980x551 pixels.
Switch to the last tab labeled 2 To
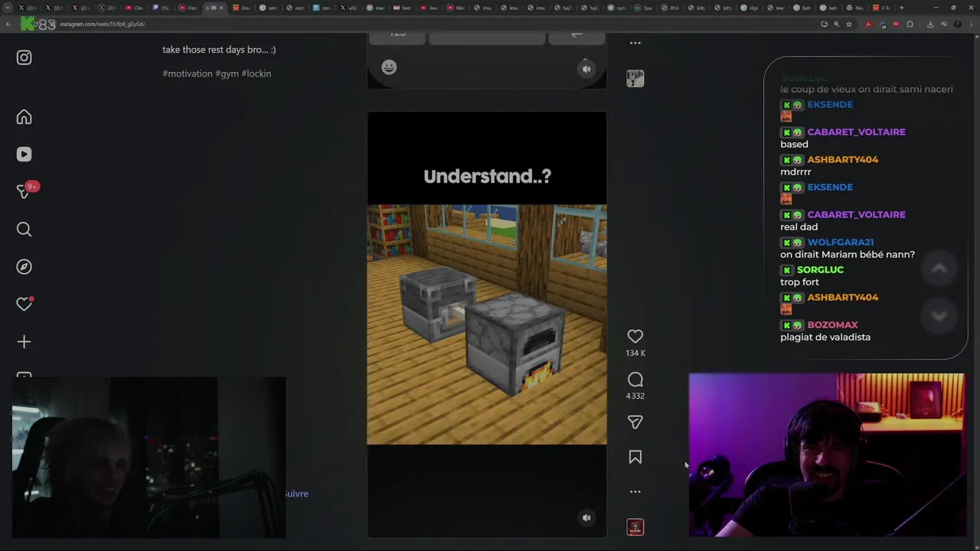click(880, 8)
